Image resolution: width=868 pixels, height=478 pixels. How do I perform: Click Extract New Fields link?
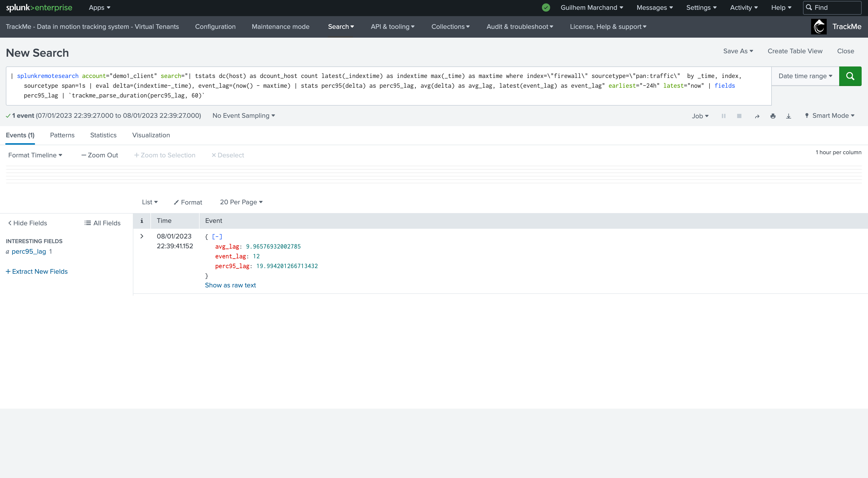[37, 272]
